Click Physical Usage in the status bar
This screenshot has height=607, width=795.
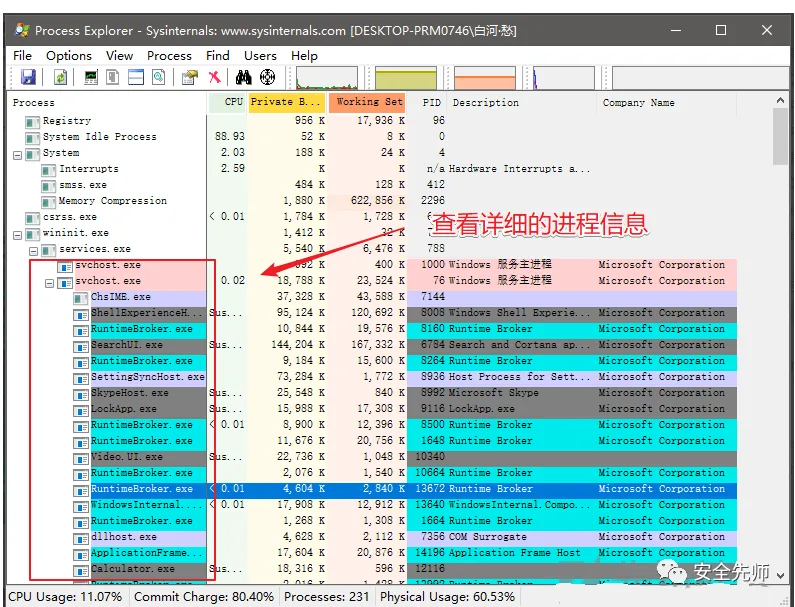[x=447, y=596]
